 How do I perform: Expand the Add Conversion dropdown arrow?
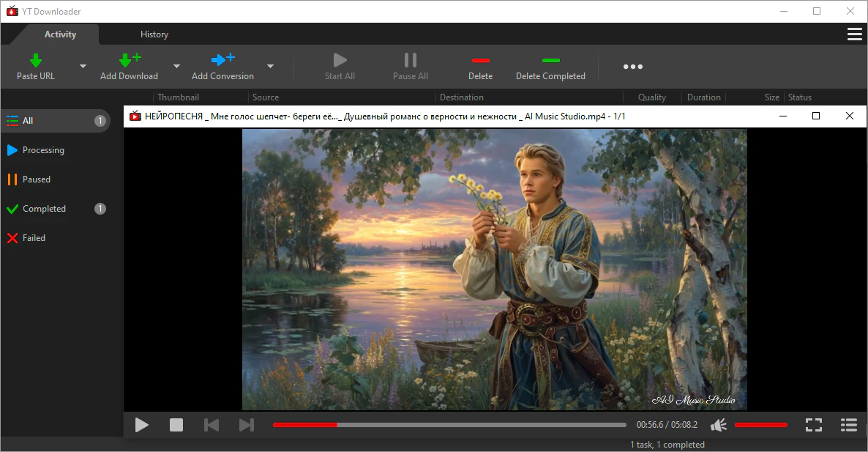pos(270,67)
